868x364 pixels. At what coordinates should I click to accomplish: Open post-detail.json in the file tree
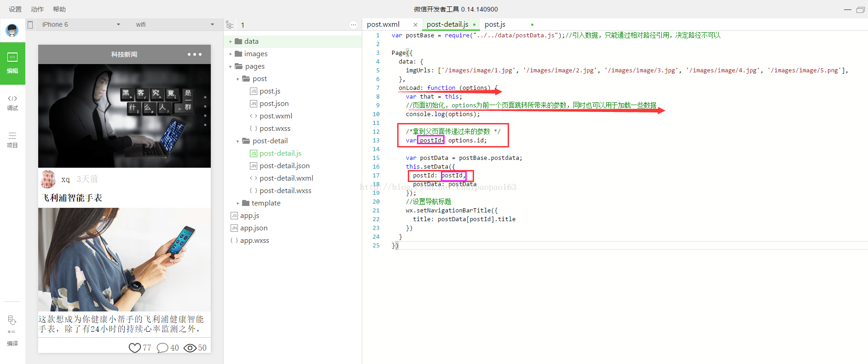pos(284,166)
